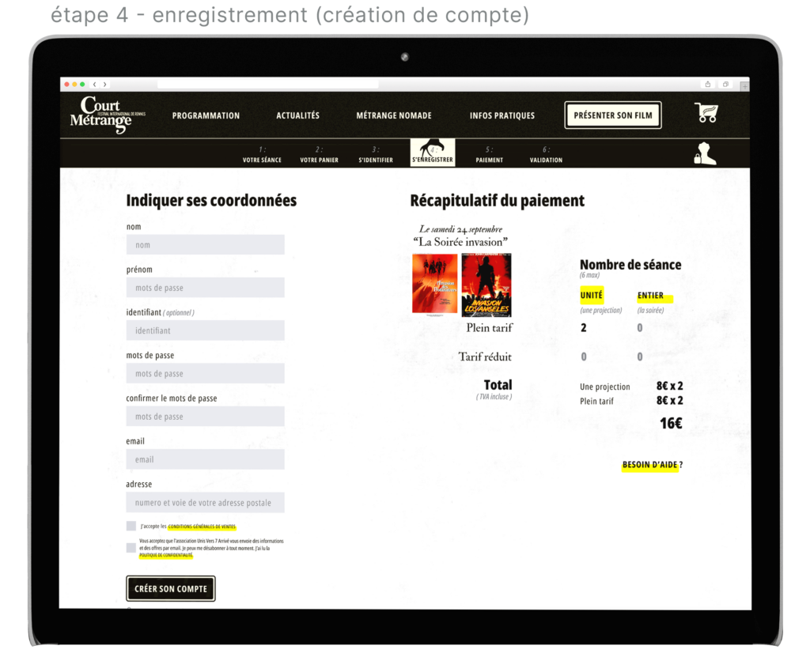Click the browser forward arrow
The image size is (810, 672).
pyautogui.click(x=104, y=85)
